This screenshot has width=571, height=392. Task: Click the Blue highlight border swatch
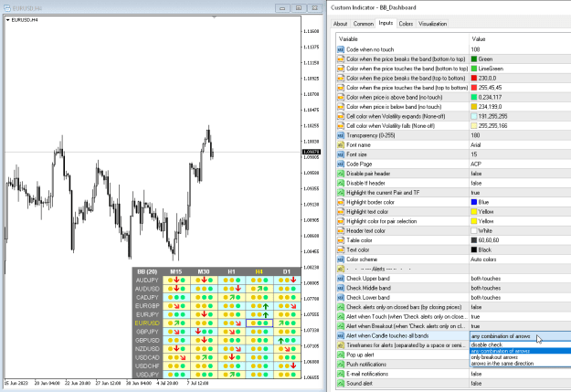click(474, 202)
